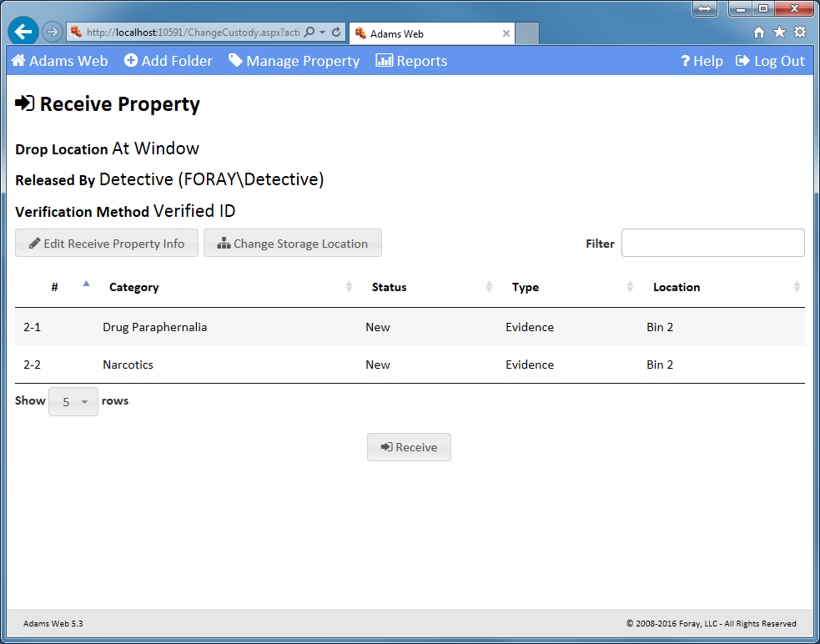Open the Reports menu
The height and width of the screenshot is (644, 820).
coord(411,61)
